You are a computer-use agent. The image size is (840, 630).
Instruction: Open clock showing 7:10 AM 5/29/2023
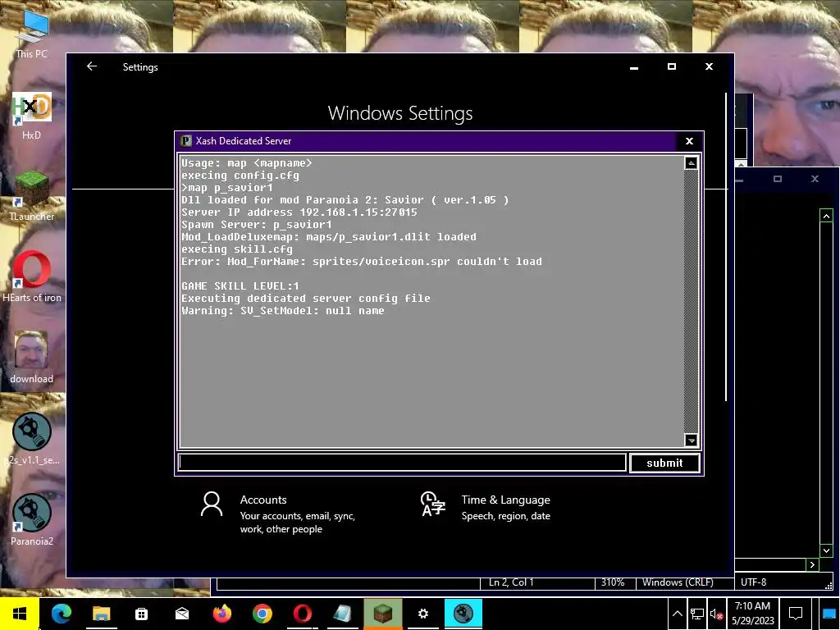tap(753, 614)
